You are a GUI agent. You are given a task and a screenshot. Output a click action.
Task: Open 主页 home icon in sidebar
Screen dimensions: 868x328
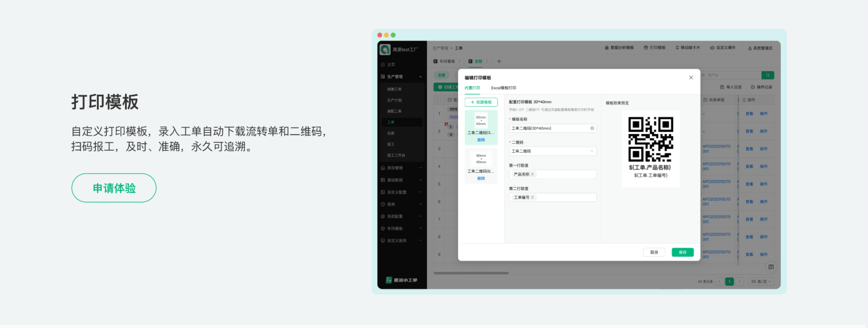pyautogui.click(x=383, y=64)
